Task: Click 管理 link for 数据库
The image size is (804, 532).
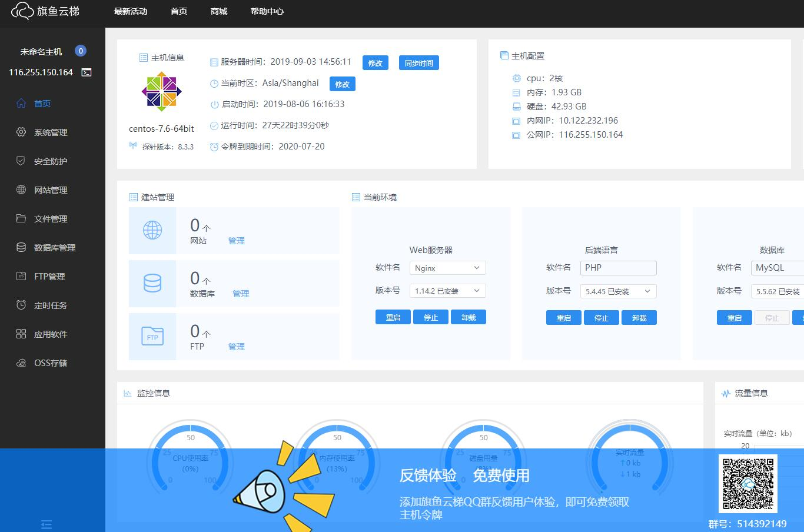Action: point(241,294)
